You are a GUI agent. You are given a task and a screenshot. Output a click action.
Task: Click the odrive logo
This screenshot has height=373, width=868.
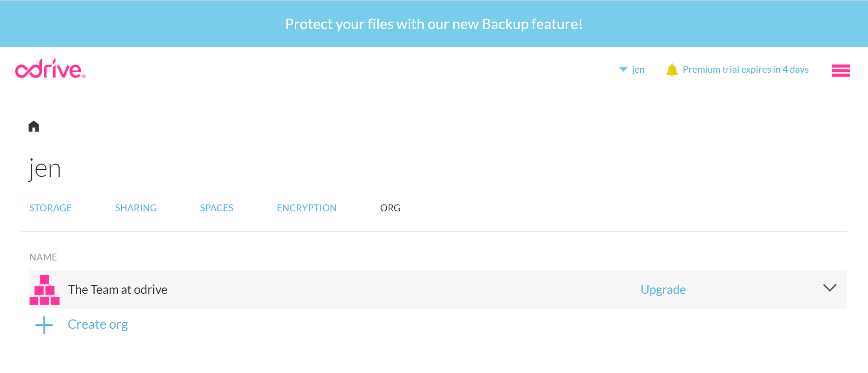pyautogui.click(x=50, y=69)
